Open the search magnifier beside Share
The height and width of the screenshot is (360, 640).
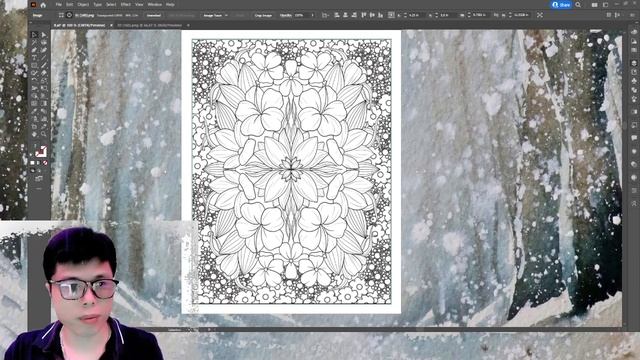pyautogui.click(x=578, y=5)
